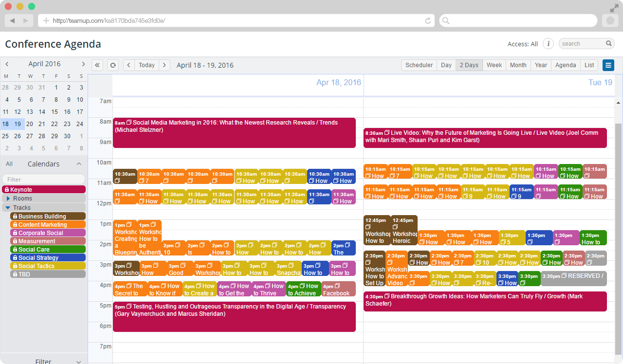Toggle the Corporate Social calendar
The width and height of the screenshot is (623, 364).
point(48,233)
